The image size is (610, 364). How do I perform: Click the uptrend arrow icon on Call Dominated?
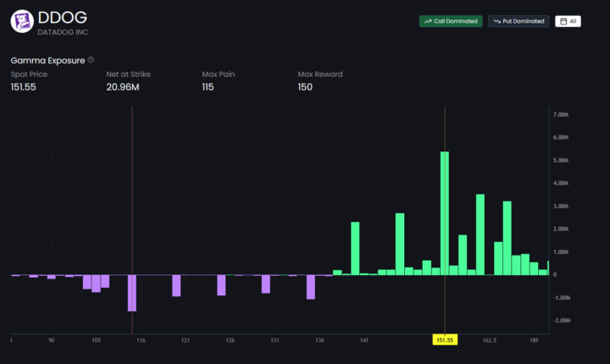click(x=428, y=21)
